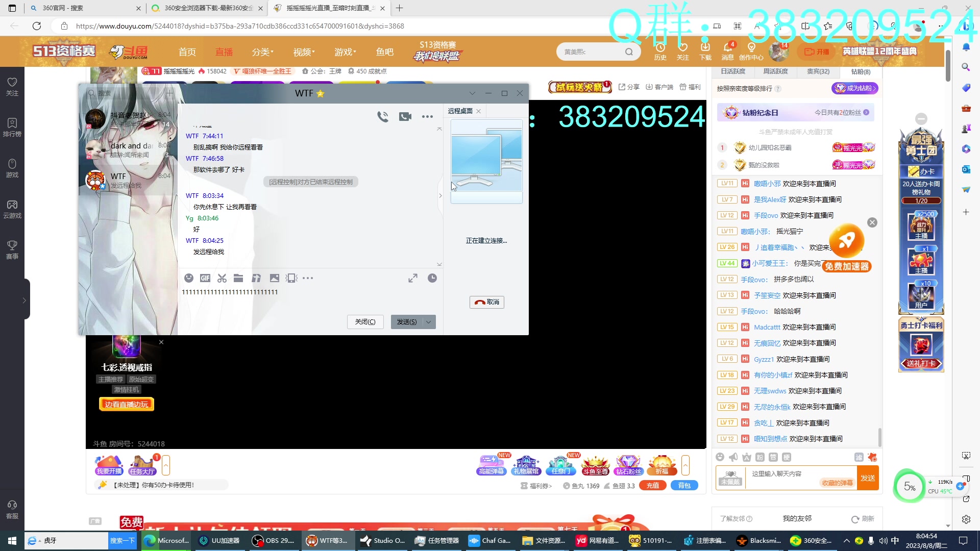Insert a picture via the image icon
This screenshot has width=980, height=551.
click(x=275, y=278)
